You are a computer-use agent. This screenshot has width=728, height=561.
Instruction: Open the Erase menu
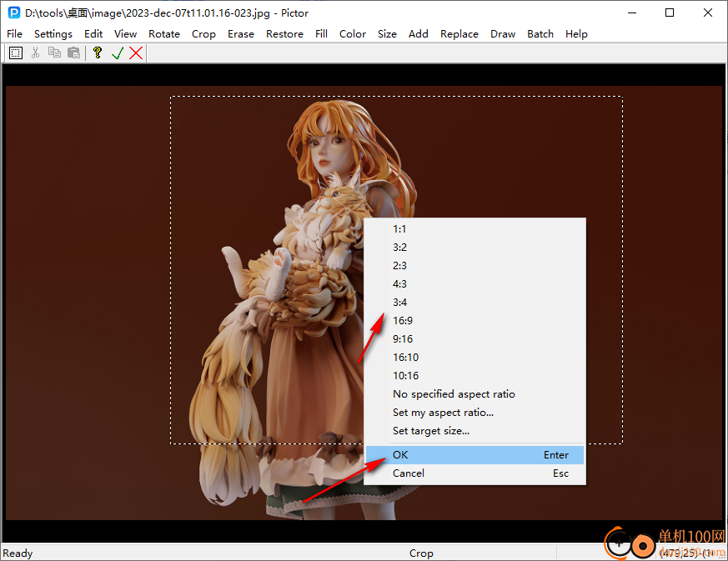click(x=241, y=34)
